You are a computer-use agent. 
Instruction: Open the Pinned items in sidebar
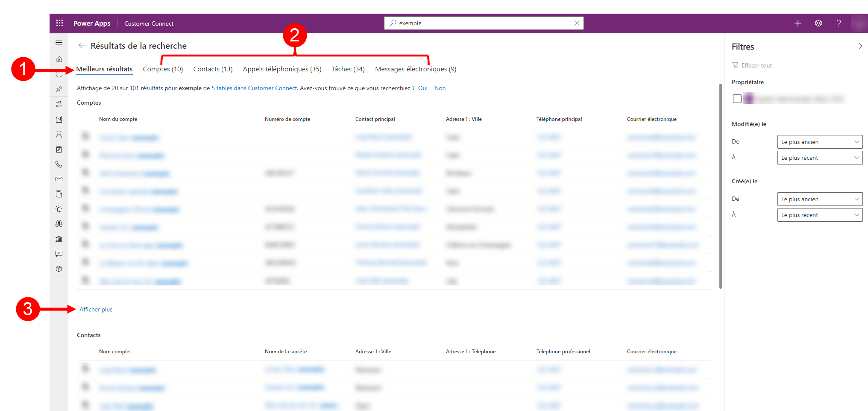[x=59, y=89]
